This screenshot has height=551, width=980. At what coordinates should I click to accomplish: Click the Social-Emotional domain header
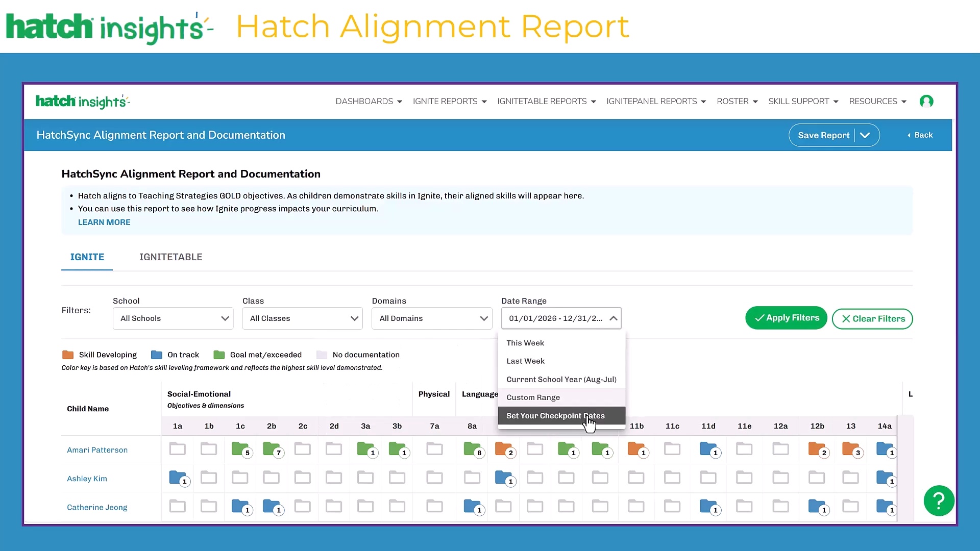[199, 394]
